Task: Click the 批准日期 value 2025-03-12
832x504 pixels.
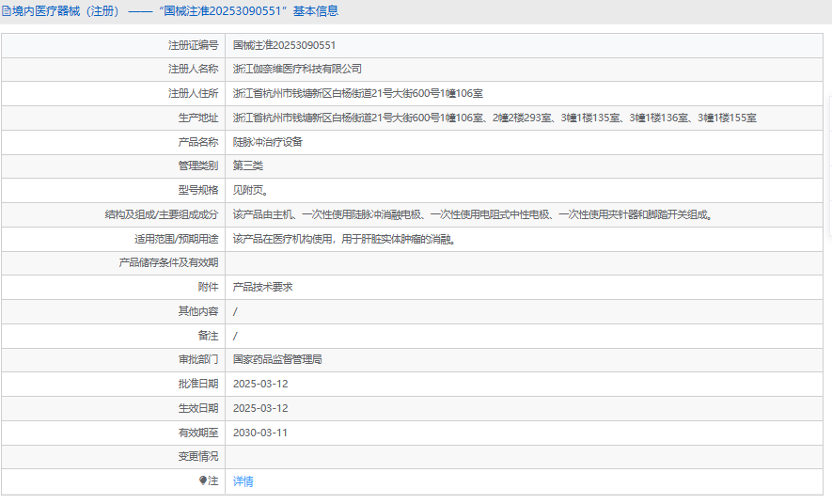Action: 260,384
